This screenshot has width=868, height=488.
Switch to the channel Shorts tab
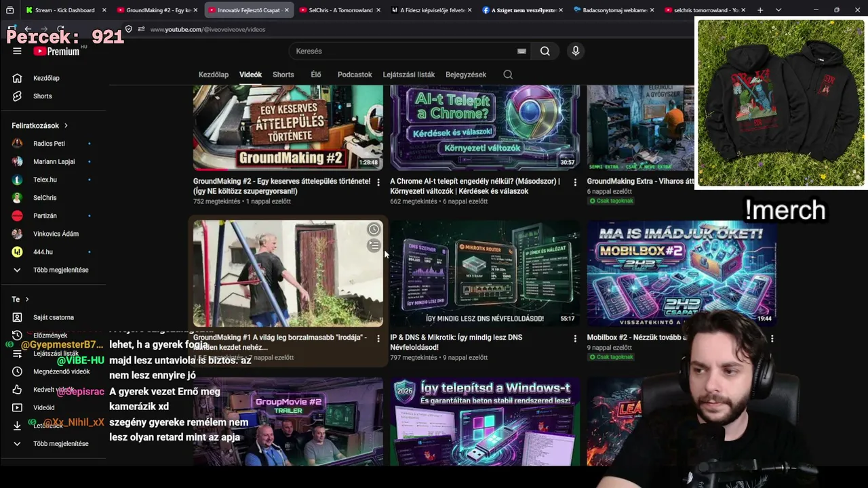[x=283, y=75]
